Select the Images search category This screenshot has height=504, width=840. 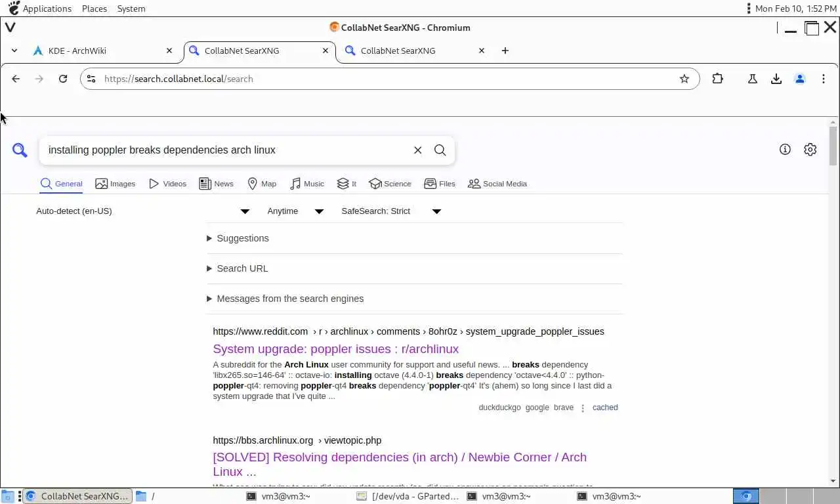click(115, 184)
